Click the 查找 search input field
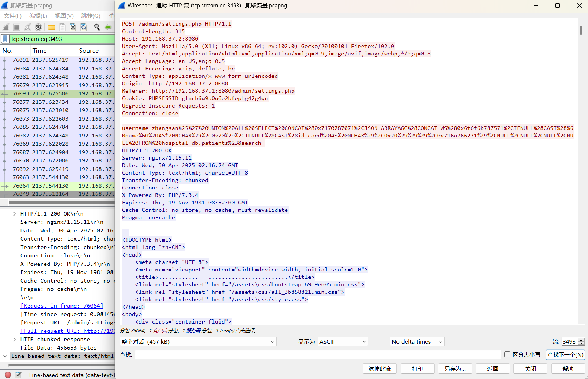 point(318,354)
